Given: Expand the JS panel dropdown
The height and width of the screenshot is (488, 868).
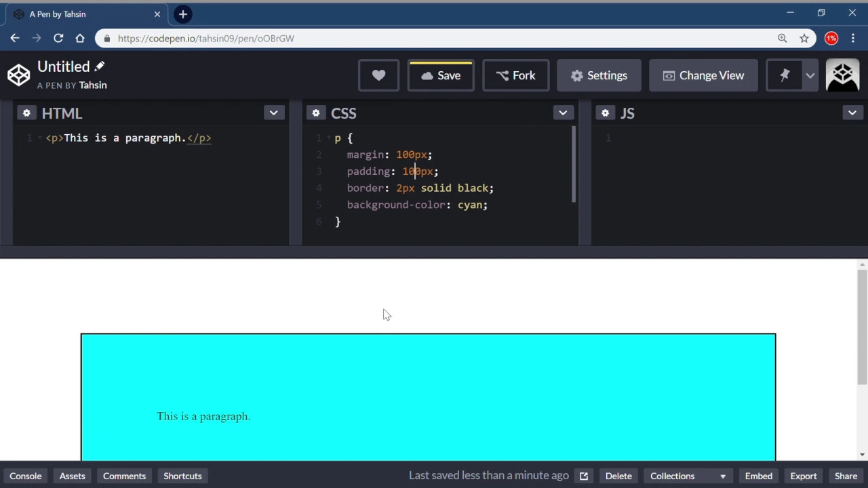Looking at the screenshot, I should tap(852, 113).
